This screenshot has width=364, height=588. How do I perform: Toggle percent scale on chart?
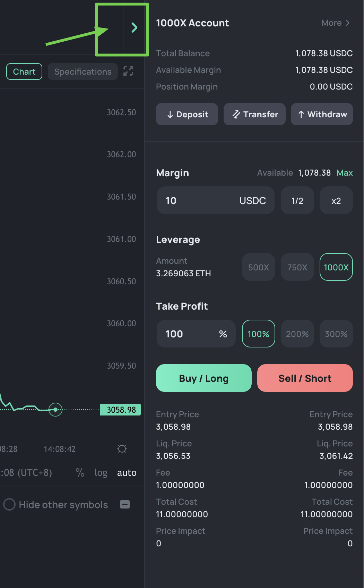coord(80,472)
